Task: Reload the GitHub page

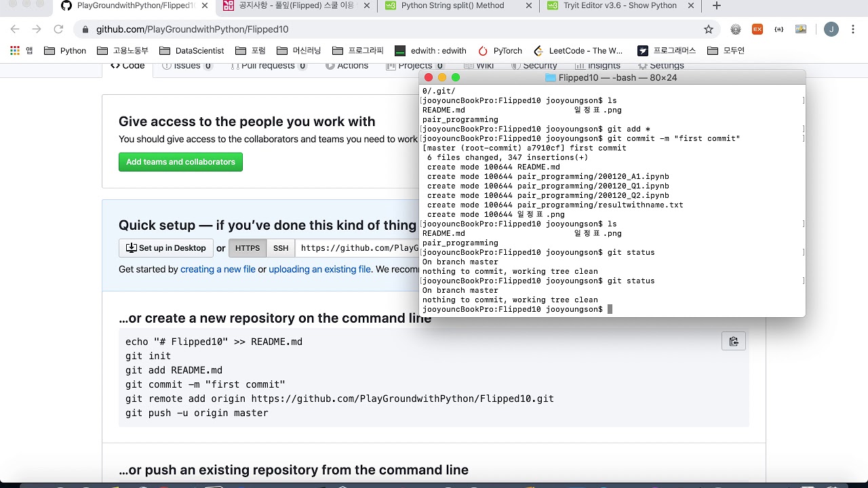Action: 58,29
